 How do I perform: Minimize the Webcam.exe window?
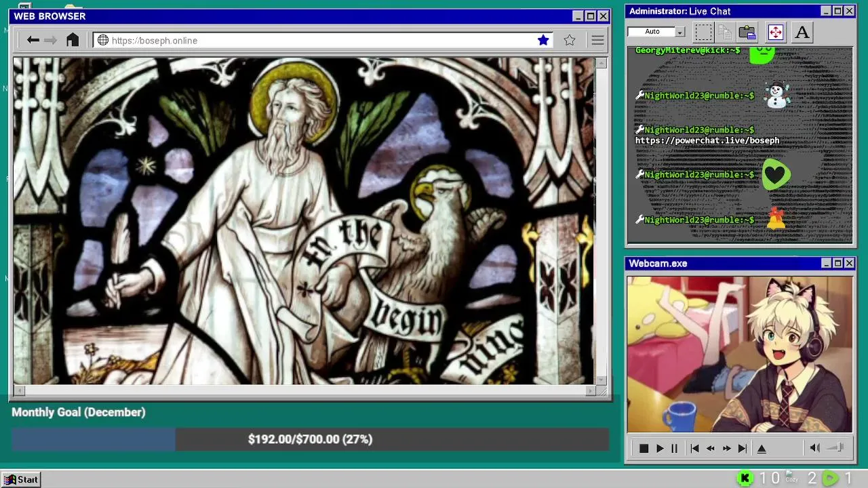825,263
